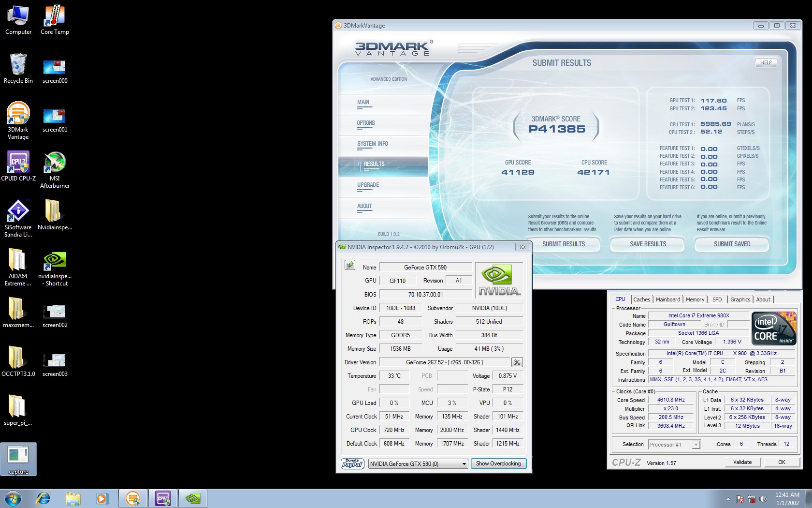Open the Nvidiainspector folder on the desktop
Viewport: 812px width, 508px height.
55,215
